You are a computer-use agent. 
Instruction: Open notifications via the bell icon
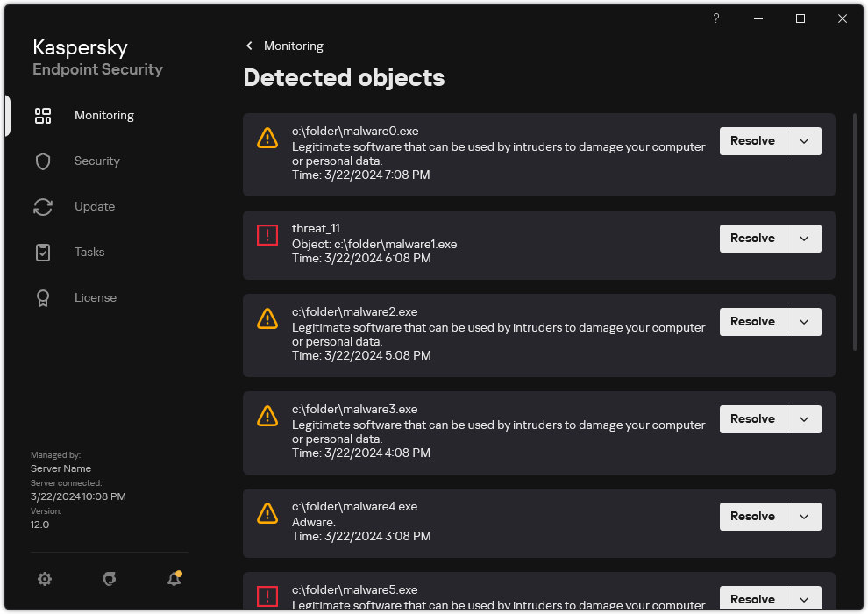click(x=173, y=579)
